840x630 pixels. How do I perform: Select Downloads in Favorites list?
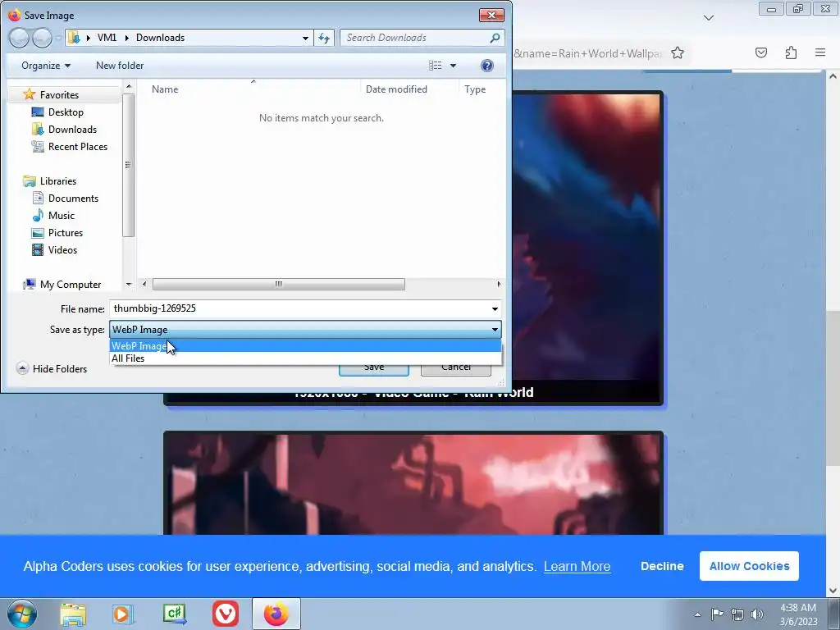[72, 129]
